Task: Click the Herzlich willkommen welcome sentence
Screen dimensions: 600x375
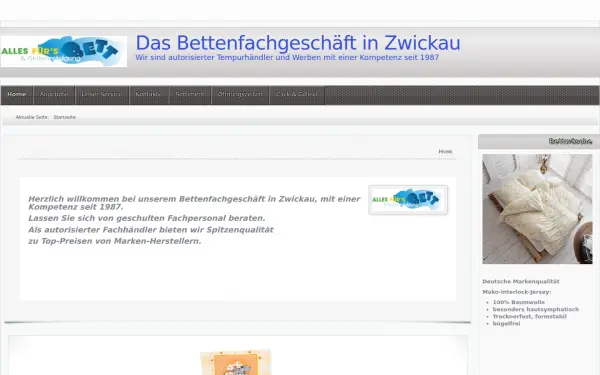Action: click(194, 203)
